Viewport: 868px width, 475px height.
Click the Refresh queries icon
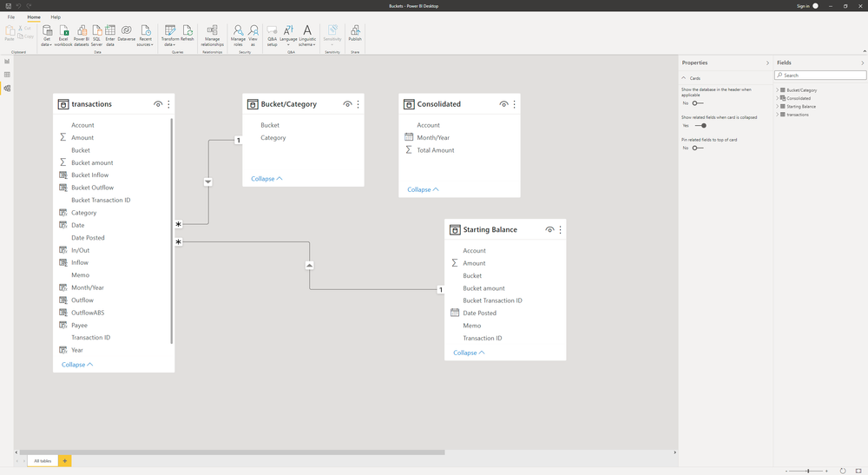187,34
